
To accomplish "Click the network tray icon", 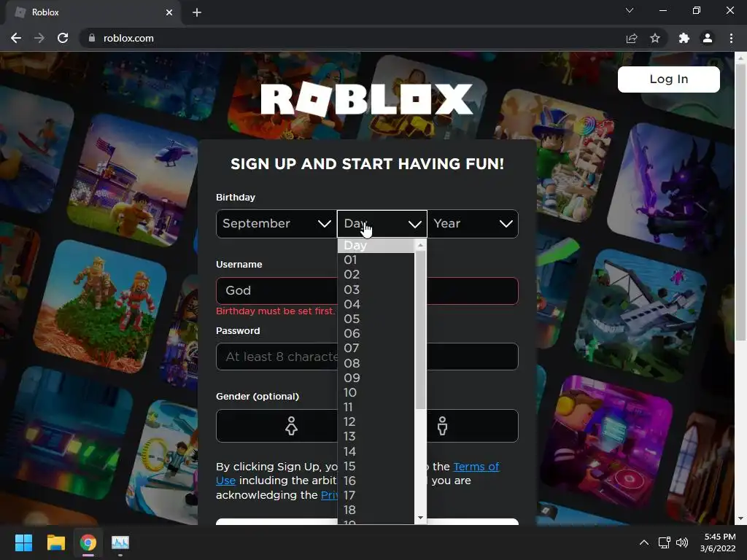I will pyautogui.click(x=664, y=542).
